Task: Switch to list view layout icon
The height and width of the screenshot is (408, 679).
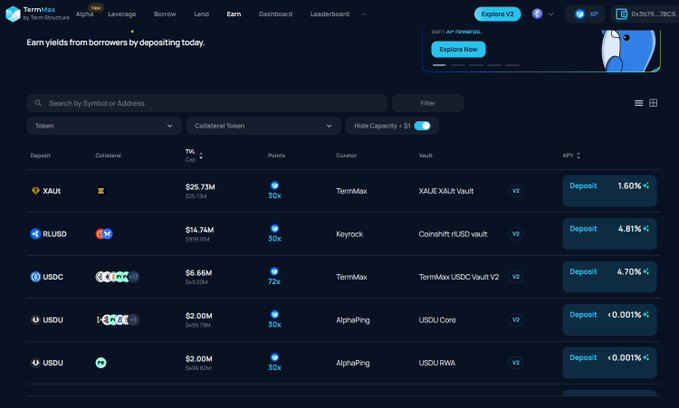Action: click(x=639, y=103)
